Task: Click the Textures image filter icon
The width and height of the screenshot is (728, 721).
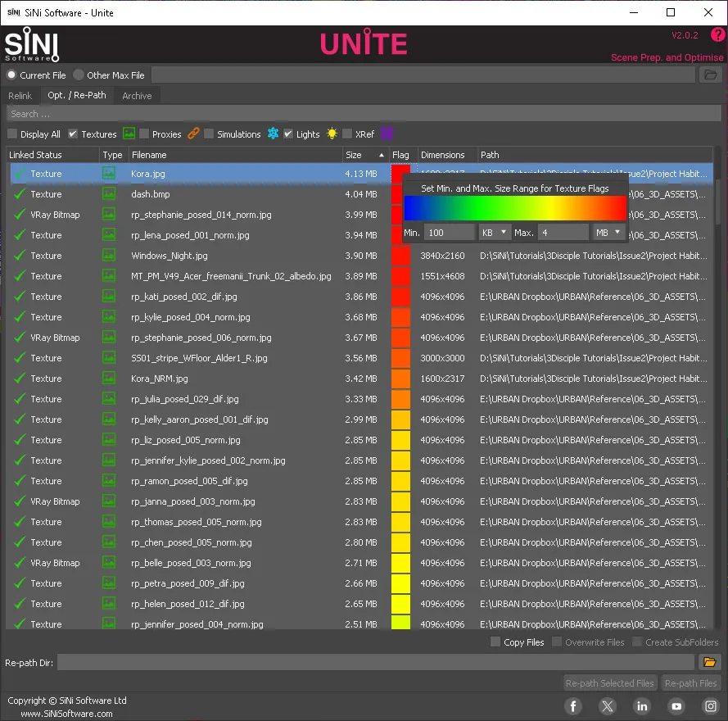Action: click(129, 134)
